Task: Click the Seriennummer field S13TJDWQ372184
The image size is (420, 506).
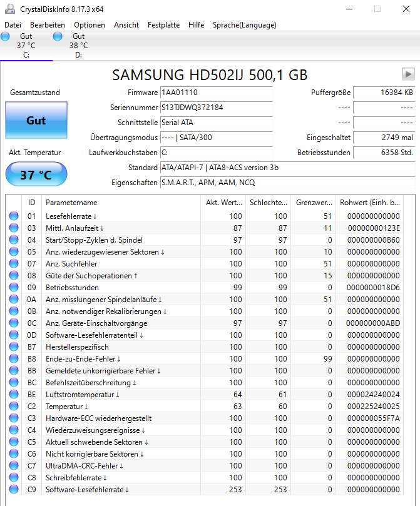Action: [x=217, y=108]
